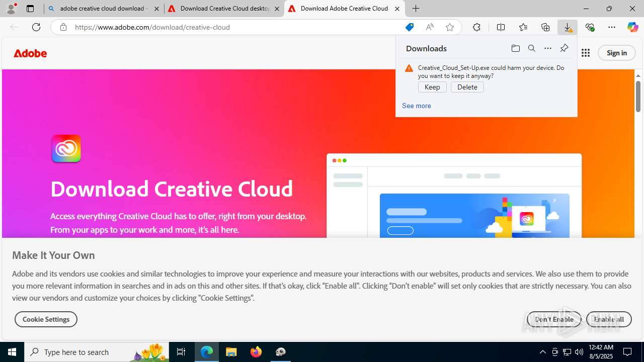Image resolution: width=644 pixels, height=362 pixels.
Task: Search downloads magnifier icon
Action: click(531, 48)
